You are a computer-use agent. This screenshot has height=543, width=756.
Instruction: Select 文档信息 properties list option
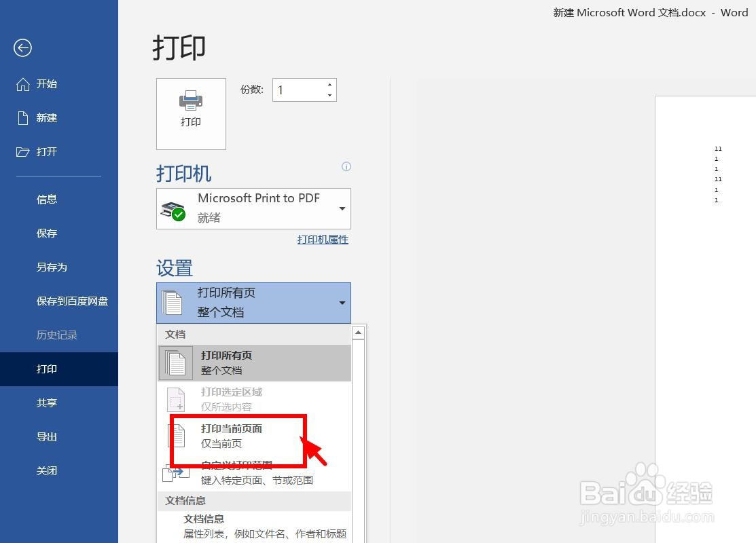(x=255, y=527)
